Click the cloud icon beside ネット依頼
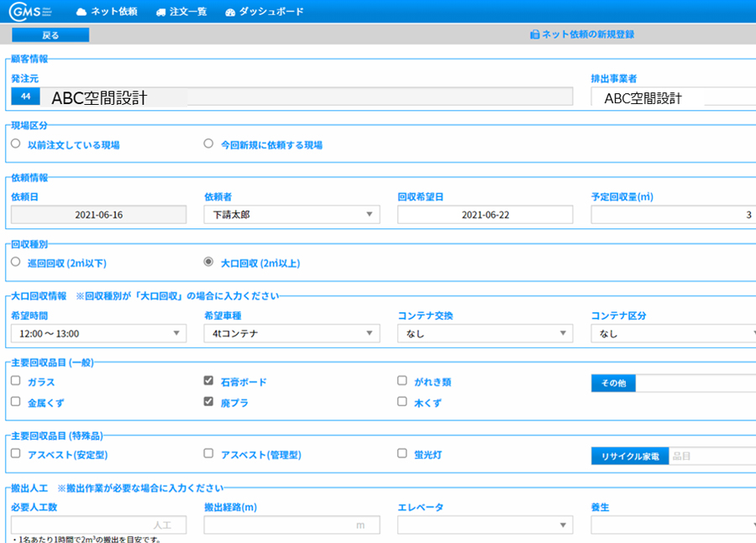This screenshot has height=543, width=756. coord(81,12)
